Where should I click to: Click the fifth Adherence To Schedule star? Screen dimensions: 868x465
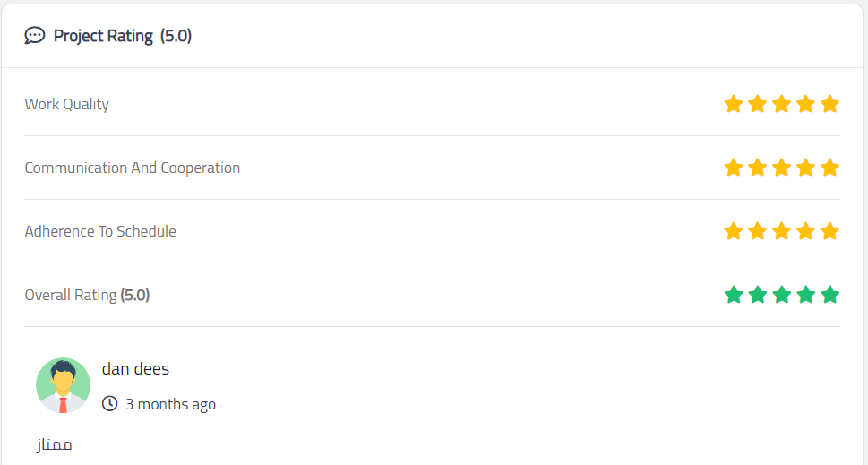[x=829, y=231]
